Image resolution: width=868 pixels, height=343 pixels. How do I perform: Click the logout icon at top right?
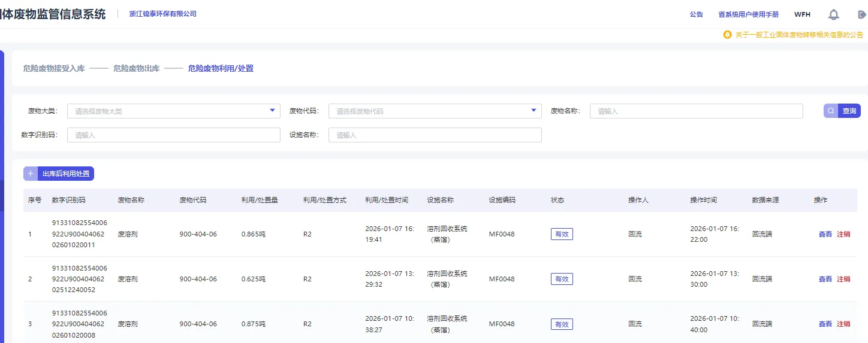click(863, 14)
